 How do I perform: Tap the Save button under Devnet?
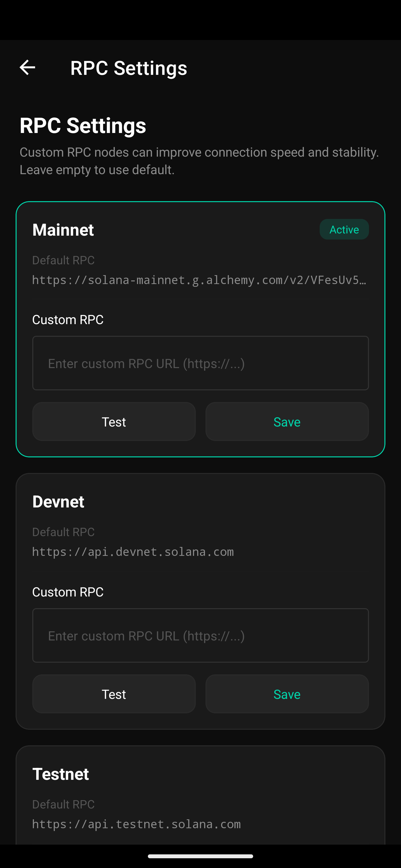click(287, 694)
